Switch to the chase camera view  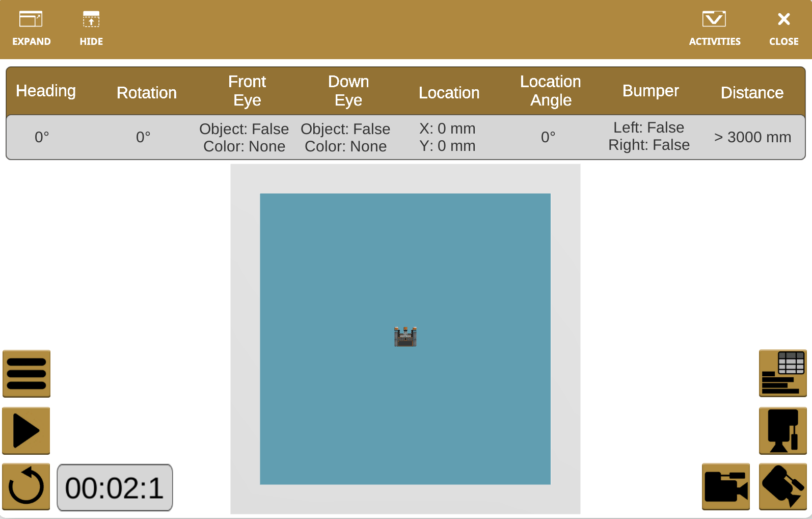pyautogui.click(x=725, y=487)
